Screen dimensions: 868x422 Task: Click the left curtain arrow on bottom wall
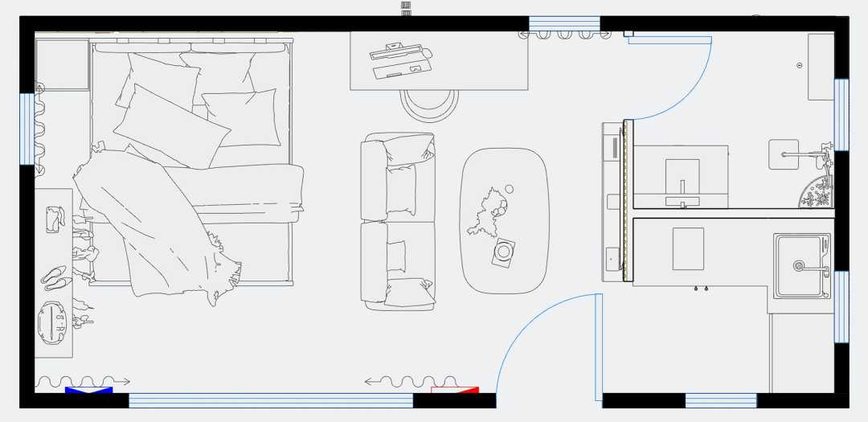tap(83, 382)
